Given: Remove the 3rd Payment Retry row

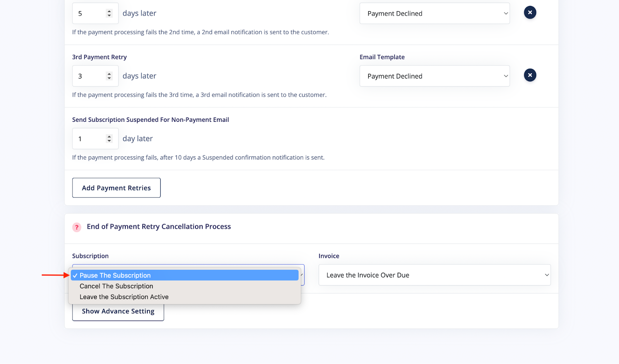Looking at the screenshot, I should 530,75.
